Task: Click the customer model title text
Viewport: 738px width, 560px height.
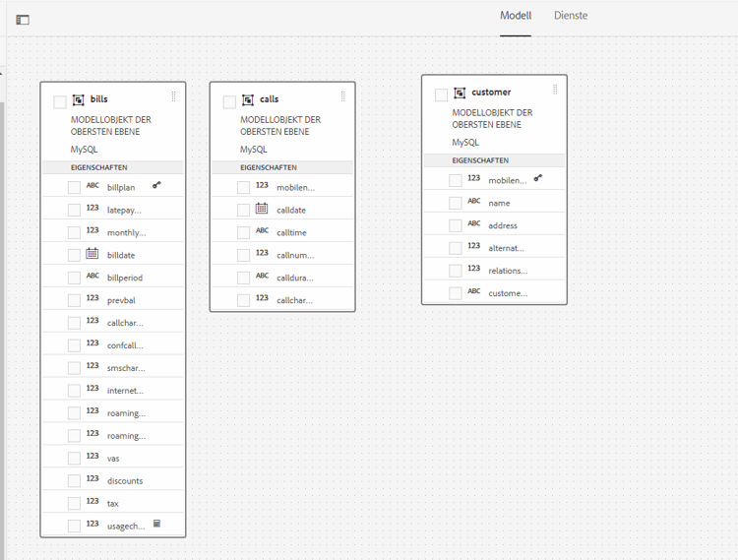Action: [x=491, y=93]
